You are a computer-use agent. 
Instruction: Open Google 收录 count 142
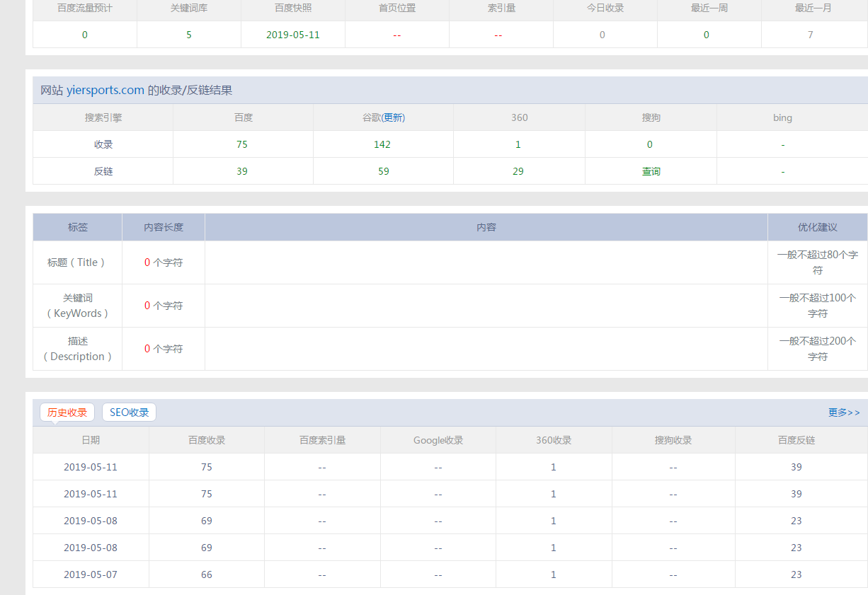383,144
